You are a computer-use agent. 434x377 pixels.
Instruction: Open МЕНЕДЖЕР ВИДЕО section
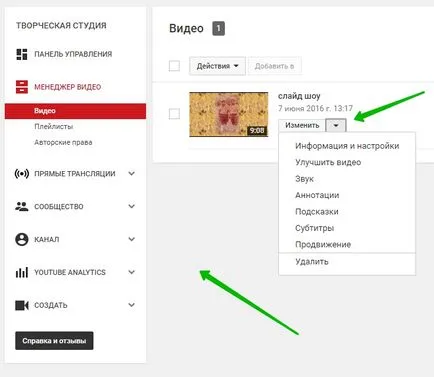pos(68,87)
